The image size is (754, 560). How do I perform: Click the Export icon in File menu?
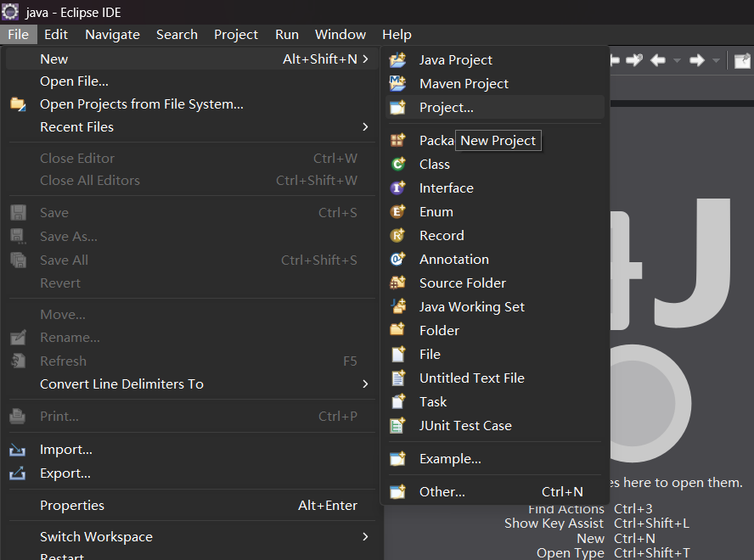[17, 473]
